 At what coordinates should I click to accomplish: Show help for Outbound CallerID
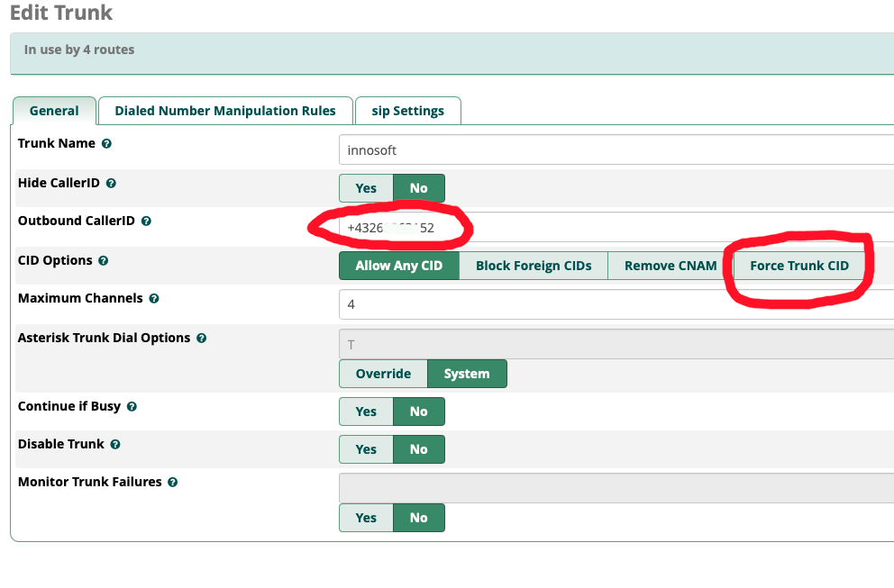(x=147, y=222)
